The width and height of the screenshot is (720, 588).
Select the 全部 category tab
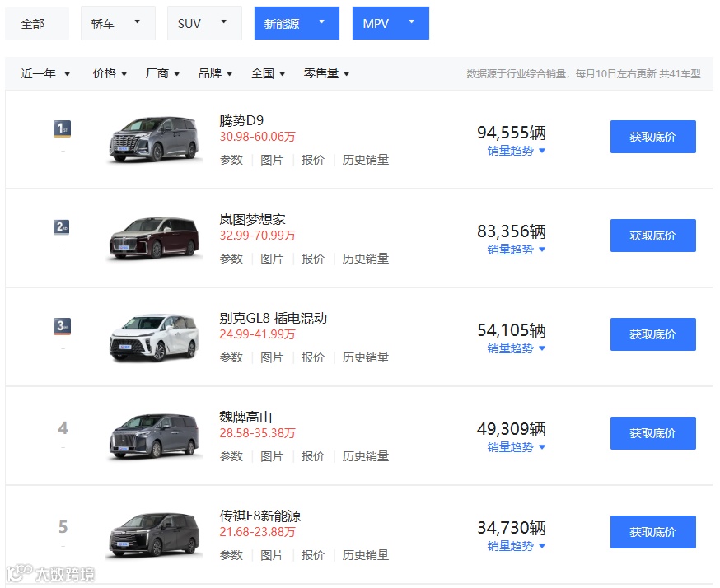point(37,23)
